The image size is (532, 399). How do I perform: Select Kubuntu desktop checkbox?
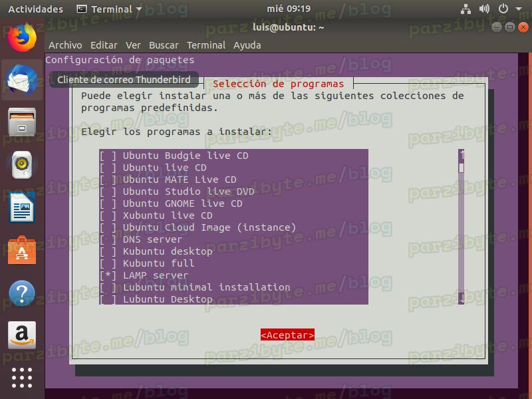coord(108,251)
